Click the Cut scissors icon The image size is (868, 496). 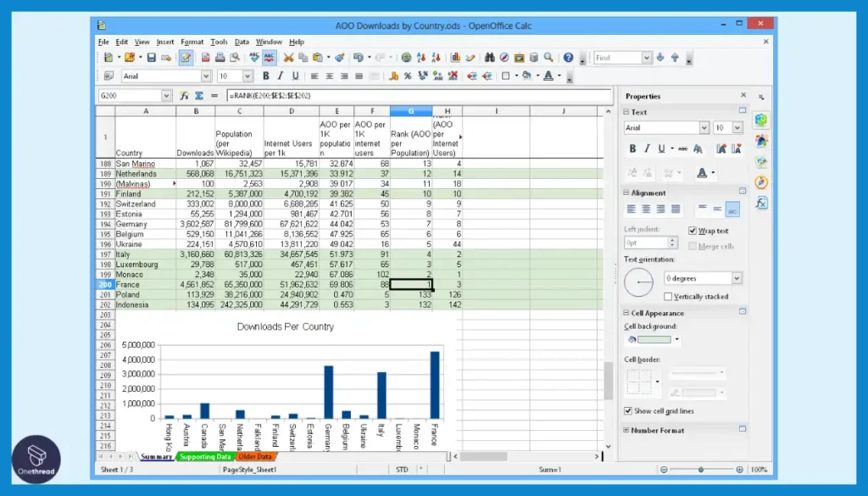[288, 58]
